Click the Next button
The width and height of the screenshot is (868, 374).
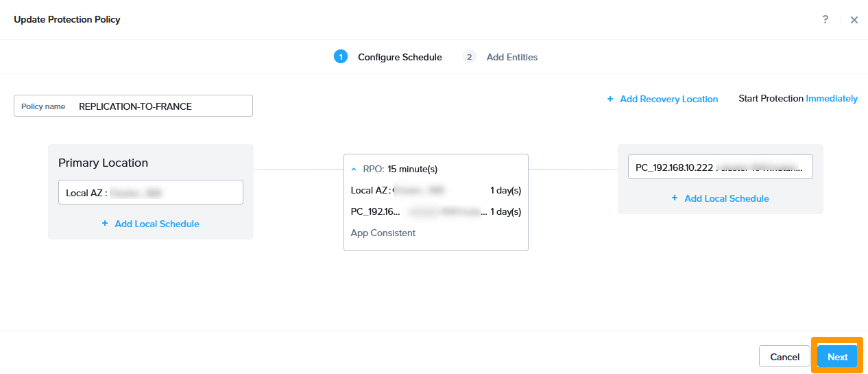pos(837,357)
